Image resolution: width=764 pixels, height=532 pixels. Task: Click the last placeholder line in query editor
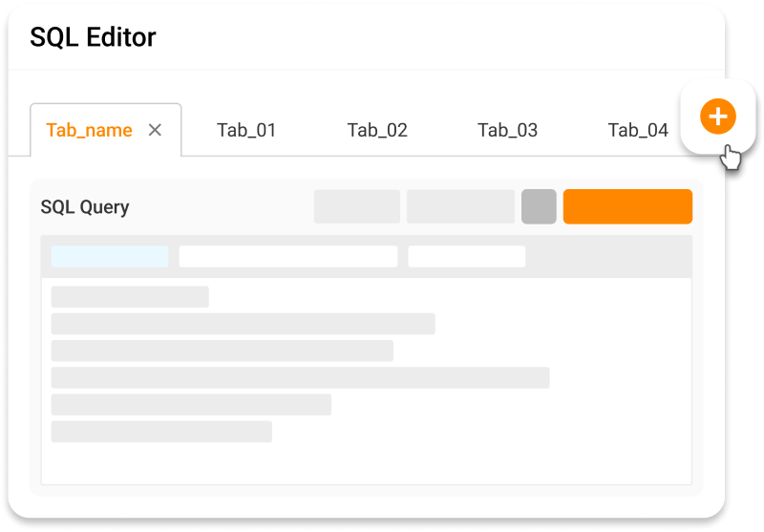161,432
